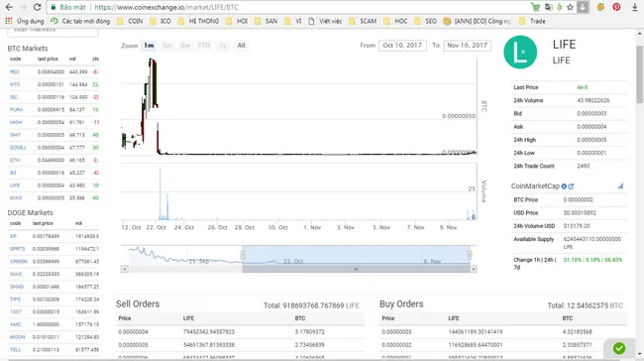Click the chart navigator right scroll arrow
644x361 pixels.
click(474, 269)
